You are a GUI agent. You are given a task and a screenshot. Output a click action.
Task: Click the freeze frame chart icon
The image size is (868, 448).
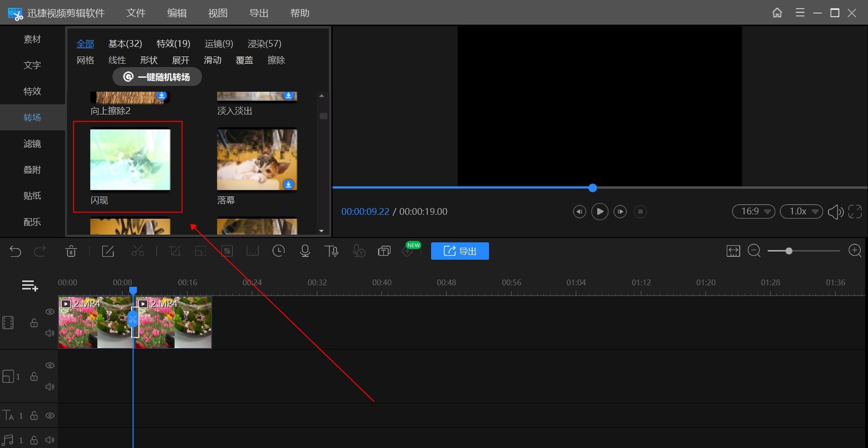click(253, 251)
